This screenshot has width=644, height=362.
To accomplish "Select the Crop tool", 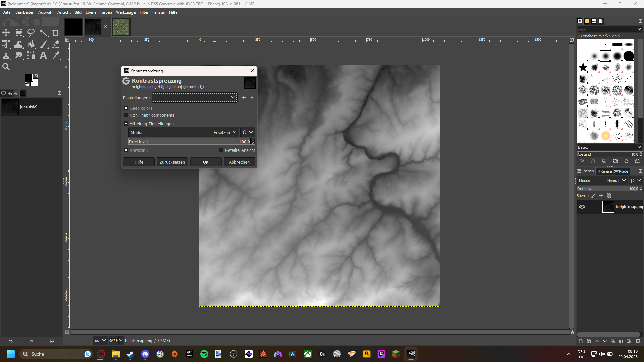I will (56, 33).
